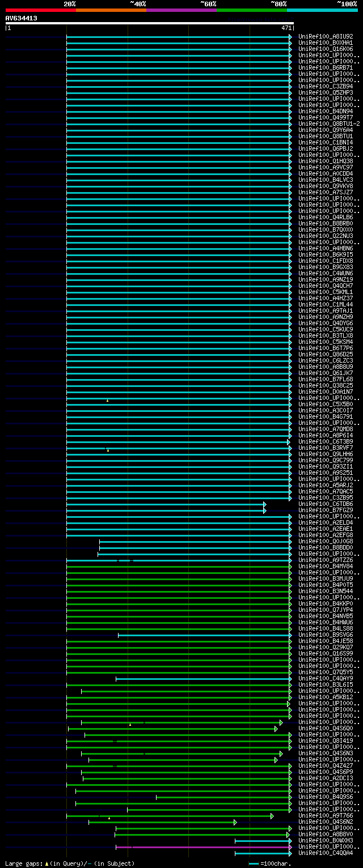
Task: Click the cyan ~100% identity legend segment
Action: [322, 10]
